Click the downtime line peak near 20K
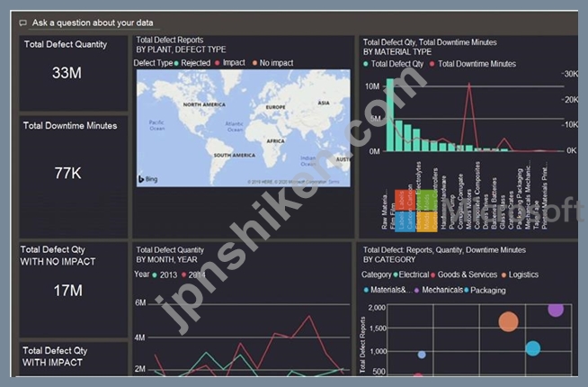The width and height of the screenshot is (588, 387). (x=468, y=84)
